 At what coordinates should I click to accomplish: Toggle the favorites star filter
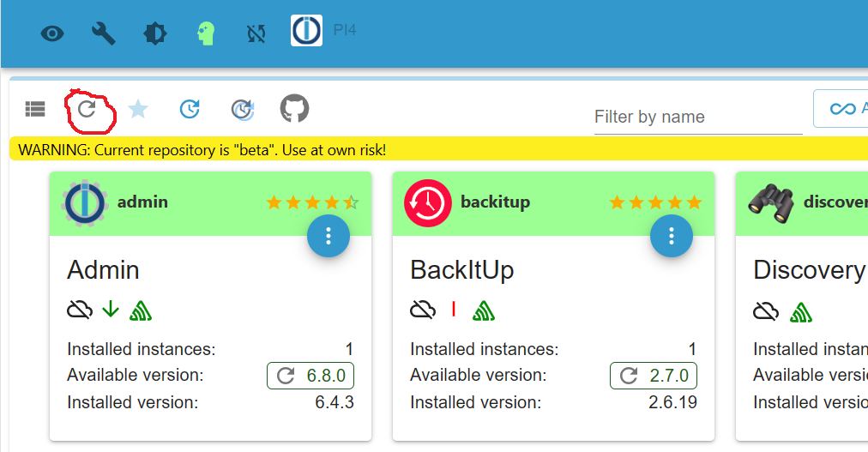click(x=138, y=109)
